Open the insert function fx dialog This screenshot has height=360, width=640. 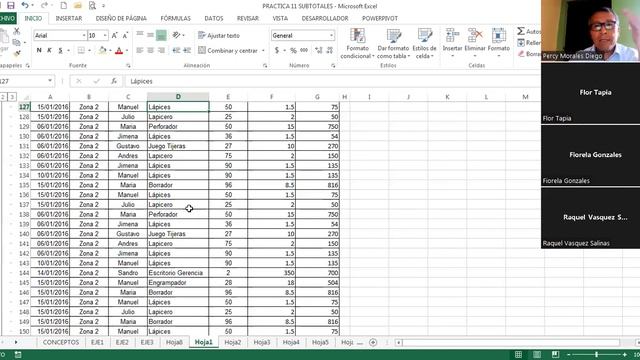click(114, 81)
